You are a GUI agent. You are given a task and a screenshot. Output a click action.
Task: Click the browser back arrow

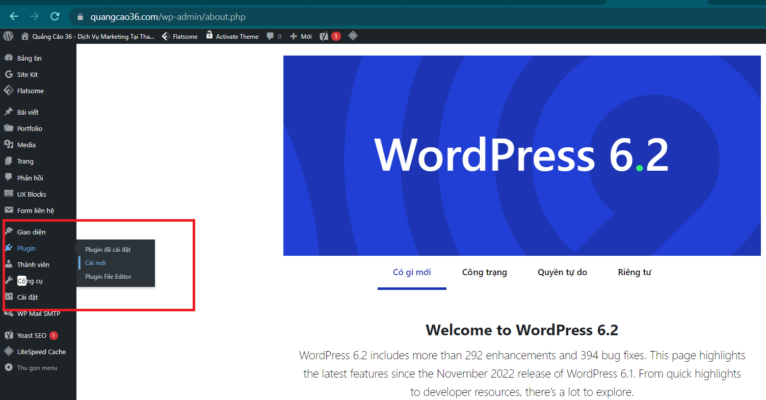(x=14, y=16)
